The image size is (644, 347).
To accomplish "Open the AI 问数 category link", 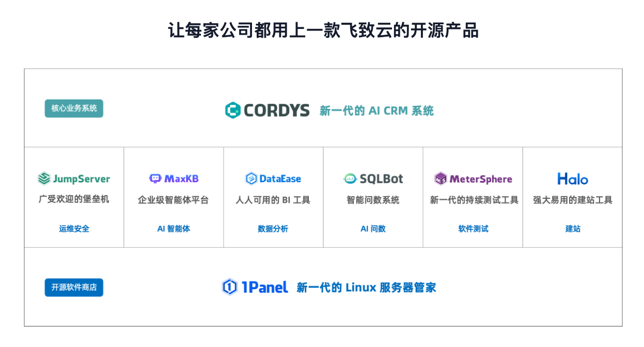I will coord(373,229).
